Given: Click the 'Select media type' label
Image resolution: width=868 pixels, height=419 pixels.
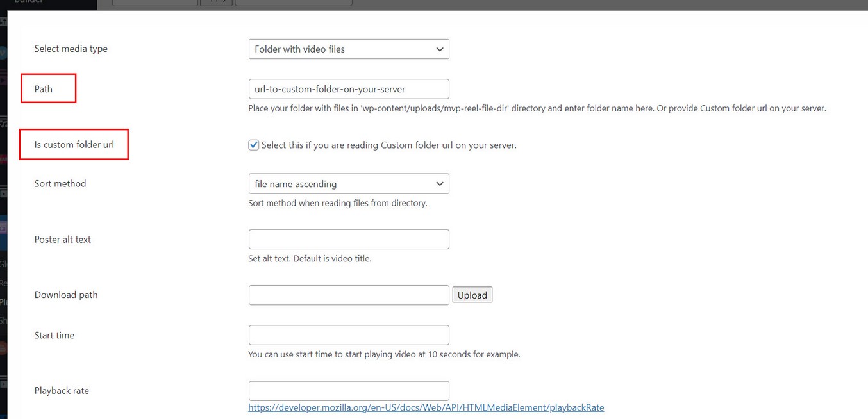Looking at the screenshot, I should pyautogui.click(x=71, y=49).
